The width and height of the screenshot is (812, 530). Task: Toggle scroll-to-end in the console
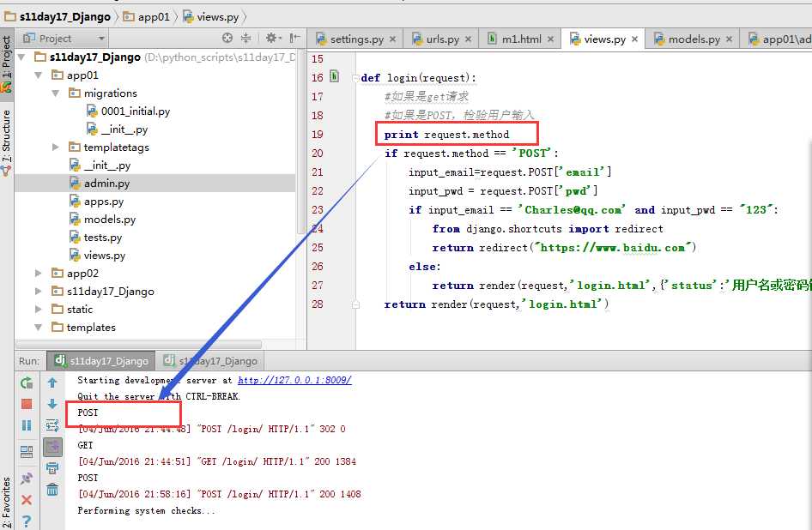click(x=53, y=447)
